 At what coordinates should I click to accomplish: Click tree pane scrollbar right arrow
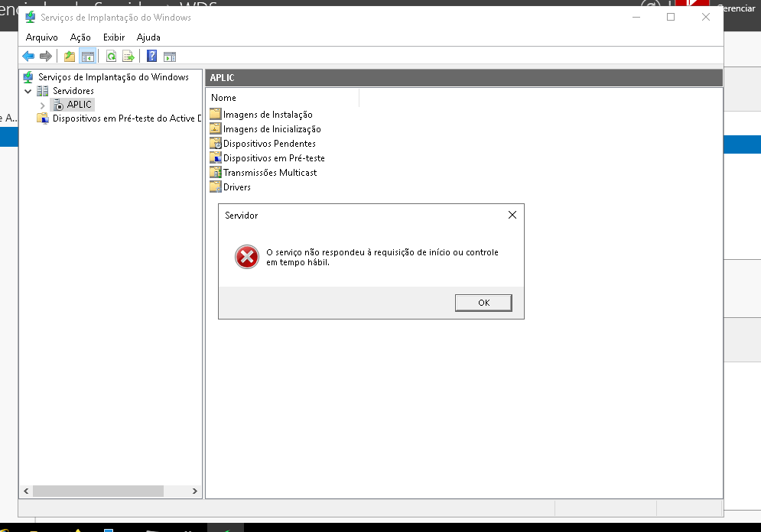pos(194,491)
